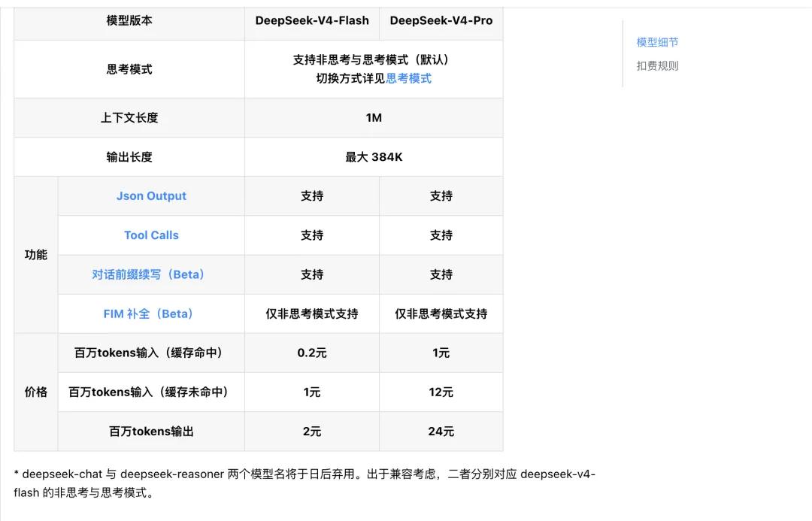Select the DeepSeek-V4-Pro column header

click(x=441, y=21)
